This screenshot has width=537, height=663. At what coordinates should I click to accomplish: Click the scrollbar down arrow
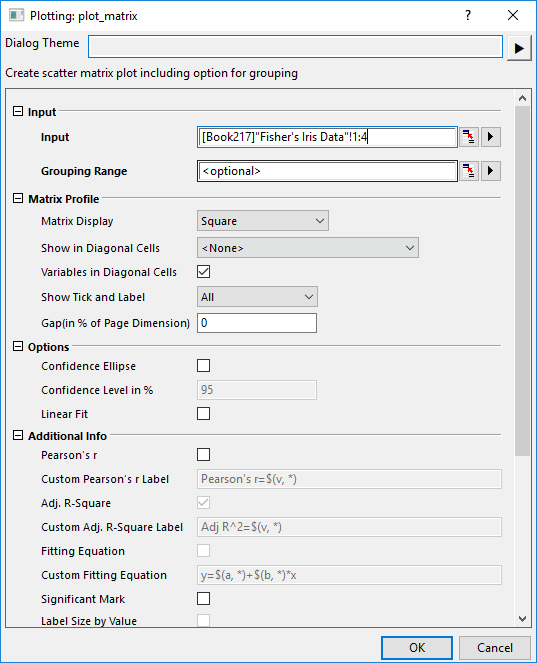(523, 619)
